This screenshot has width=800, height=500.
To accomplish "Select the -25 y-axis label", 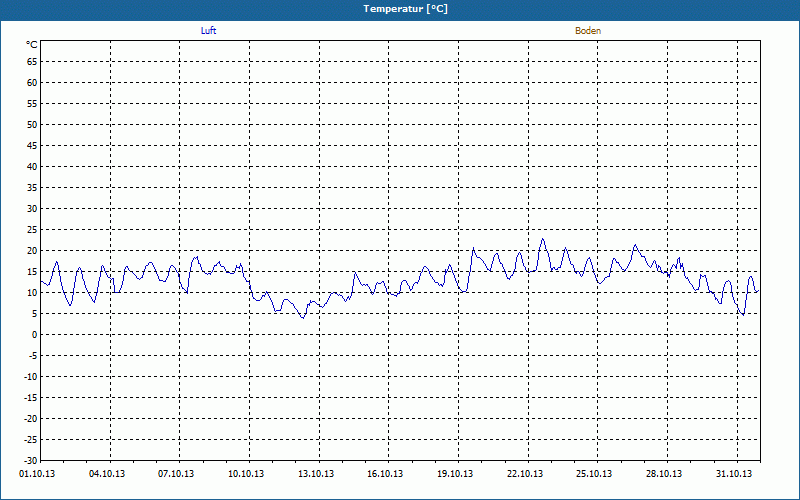I will tap(31, 440).
